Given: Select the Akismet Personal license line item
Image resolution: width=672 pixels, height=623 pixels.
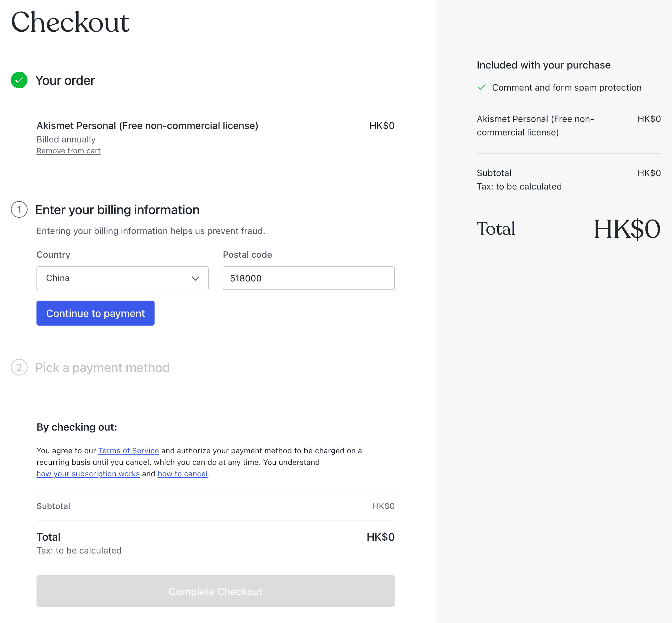Looking at the screenshot, I should [147, 125].
